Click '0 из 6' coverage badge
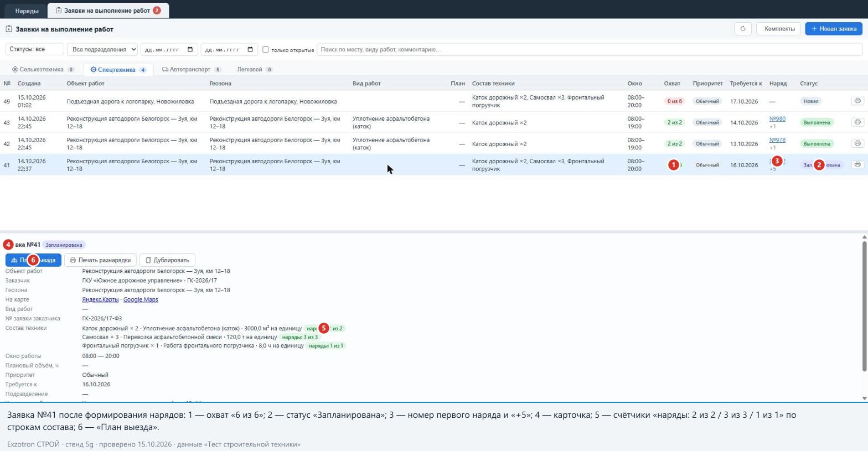 pyautogui.click(x=674, y=101)
